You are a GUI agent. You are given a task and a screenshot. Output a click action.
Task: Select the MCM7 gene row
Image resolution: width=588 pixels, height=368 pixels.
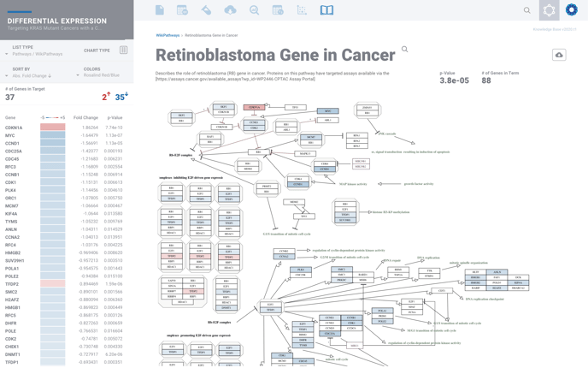click(64, 205)
